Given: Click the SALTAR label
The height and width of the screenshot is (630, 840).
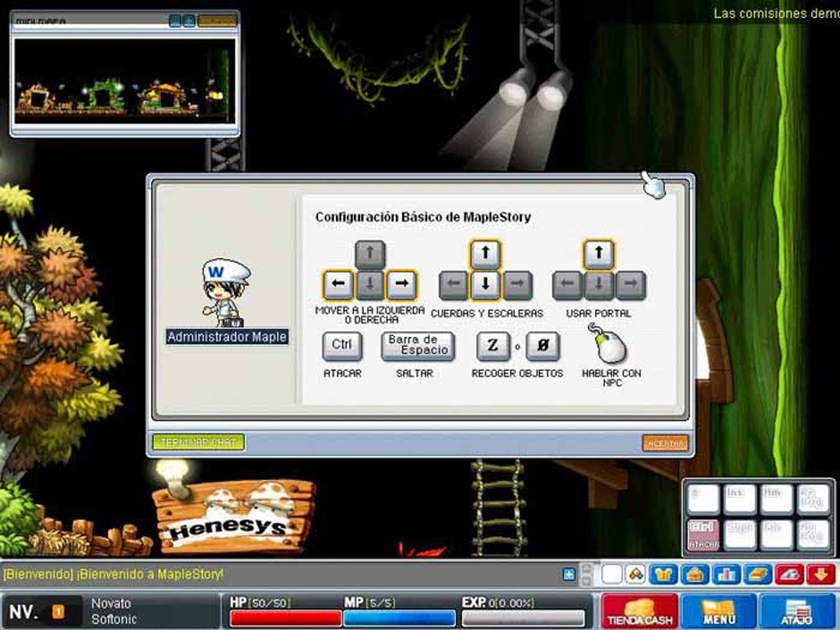Looking at the screenshot, I should [414, 373].
